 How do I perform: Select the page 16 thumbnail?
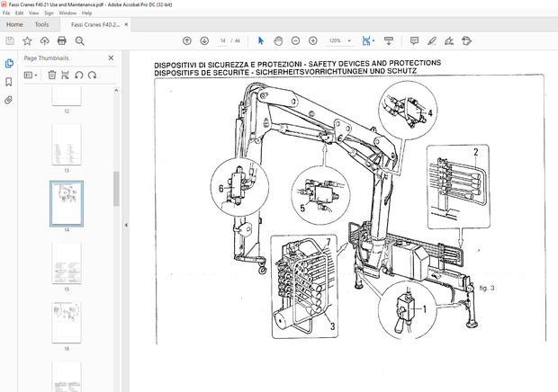[67, 323]
